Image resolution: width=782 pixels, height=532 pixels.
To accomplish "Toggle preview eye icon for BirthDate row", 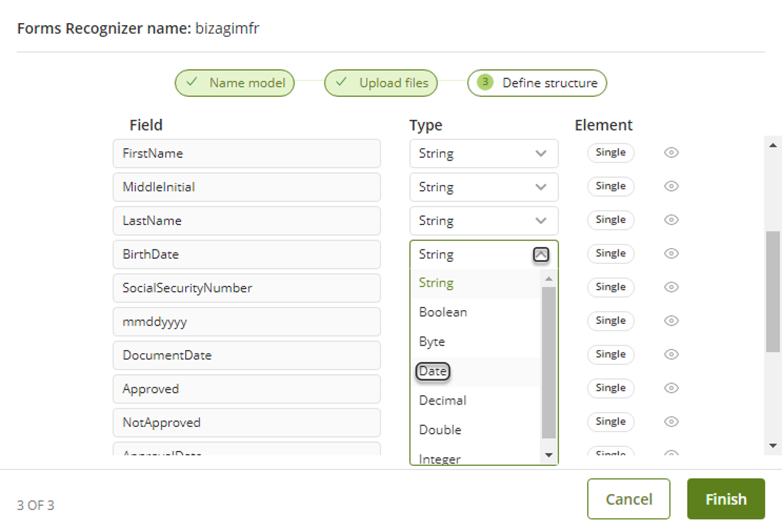I will (671, 254).
